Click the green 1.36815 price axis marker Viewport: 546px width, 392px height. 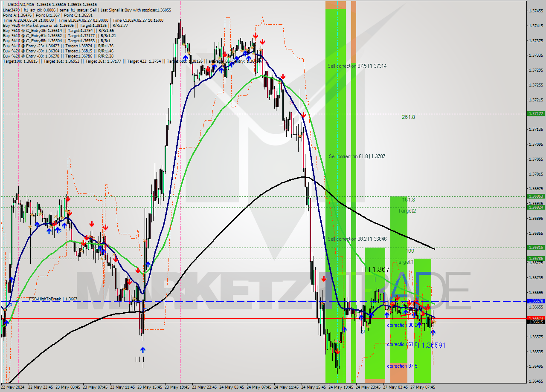click(536, 247)
